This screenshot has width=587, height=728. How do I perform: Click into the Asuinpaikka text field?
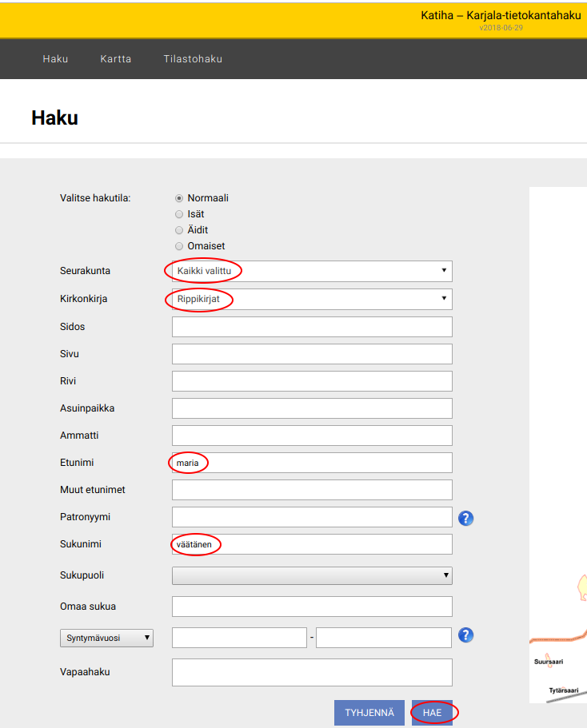[x=312, y=408]
